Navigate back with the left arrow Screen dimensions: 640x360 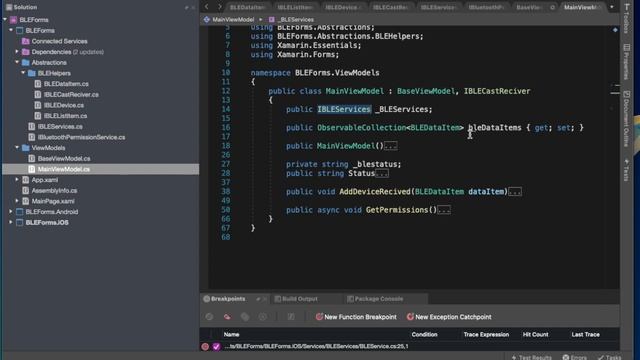click(x=207, y=7)
